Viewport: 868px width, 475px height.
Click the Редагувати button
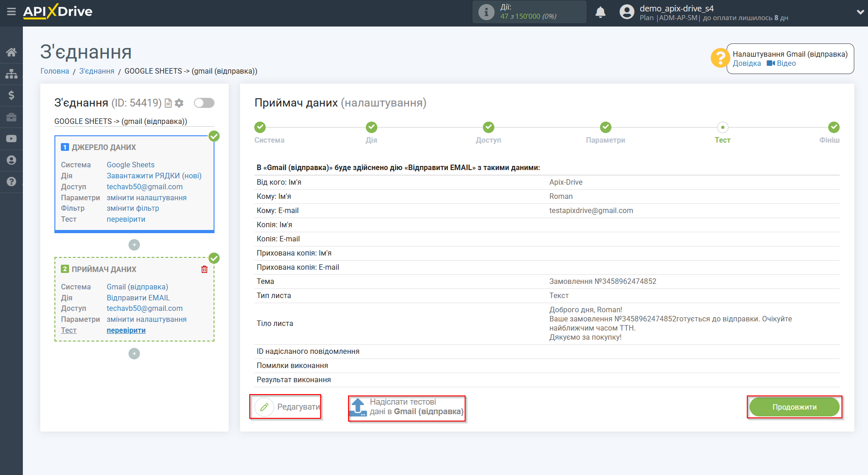click(287, 407)
